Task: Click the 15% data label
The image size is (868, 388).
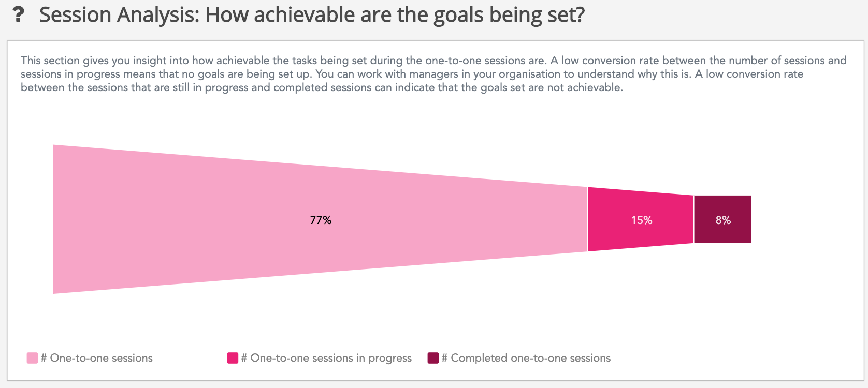Action: pyautogui.click(x=641, y=220)
